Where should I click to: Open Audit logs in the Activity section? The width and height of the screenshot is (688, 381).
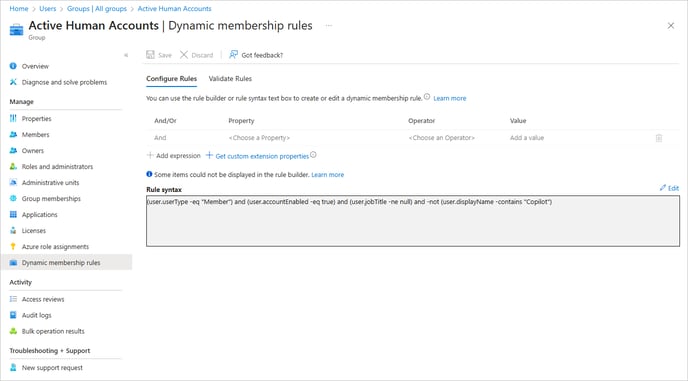pyautogui.click(x=36, y=315)
